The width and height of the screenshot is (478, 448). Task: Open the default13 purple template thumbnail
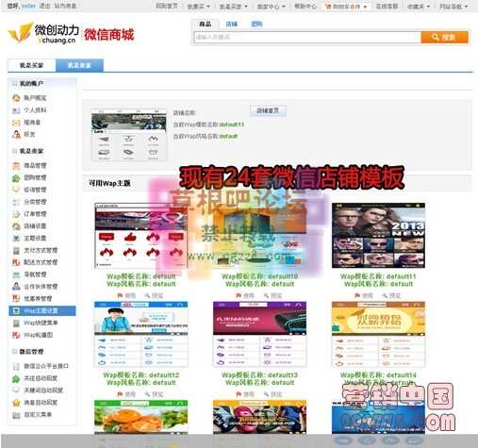[x=259, y=334]
